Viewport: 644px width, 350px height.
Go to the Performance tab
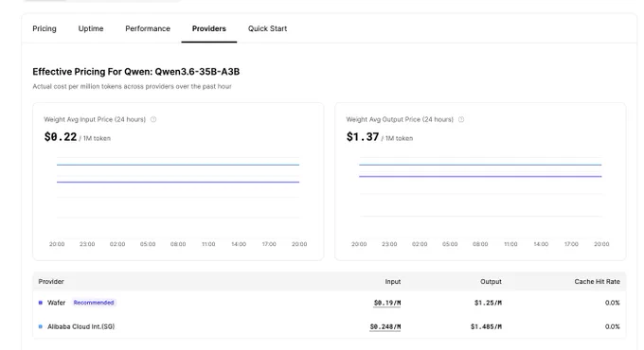pyautogui.click(x=148, y=28)
